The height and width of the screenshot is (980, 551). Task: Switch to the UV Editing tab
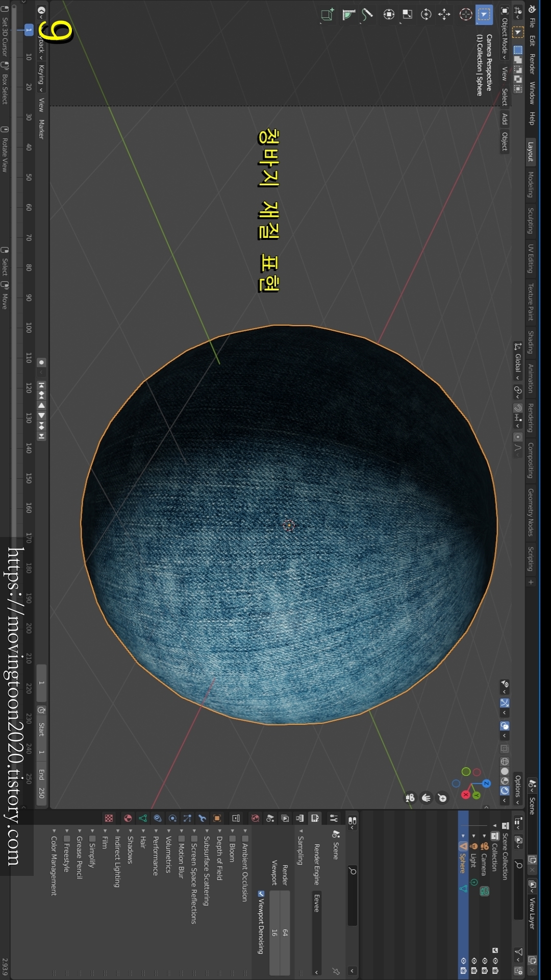pos(531,259)
